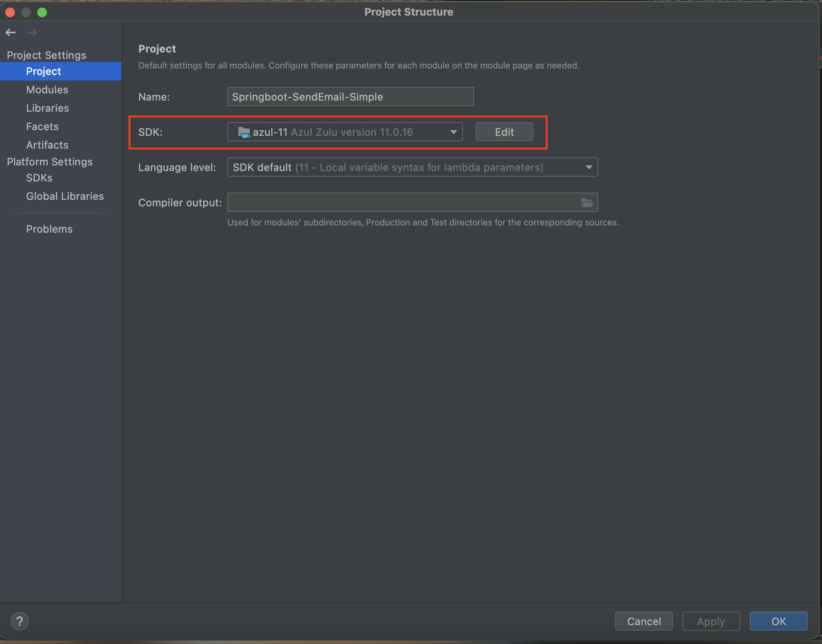Click the azul-11 SDK folder icon

[x=244, y=132]
